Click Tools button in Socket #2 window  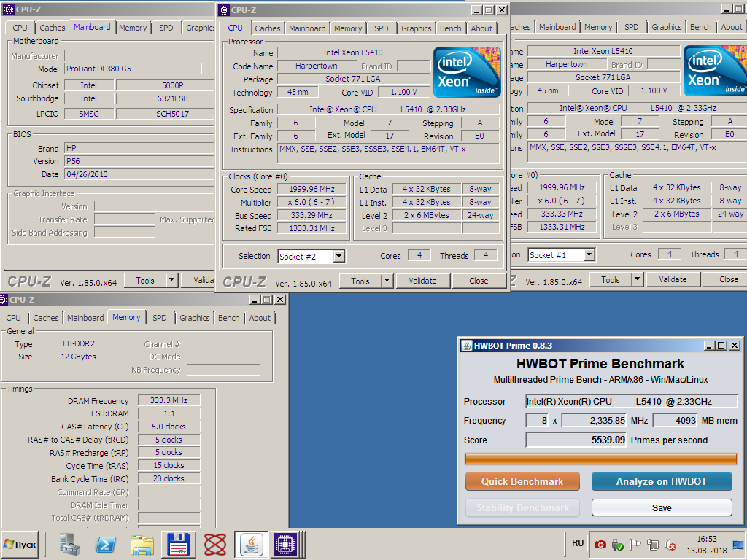click(x=360, y=281)
